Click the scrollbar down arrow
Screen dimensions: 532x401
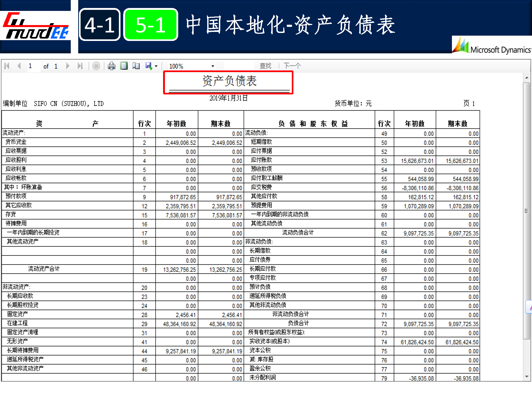pos(527,377)
